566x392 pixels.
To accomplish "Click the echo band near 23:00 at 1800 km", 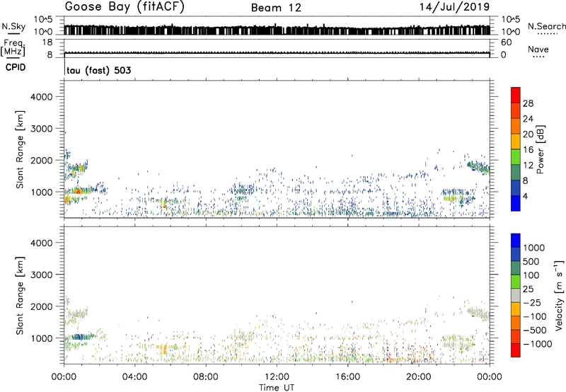I will point(478,168).
